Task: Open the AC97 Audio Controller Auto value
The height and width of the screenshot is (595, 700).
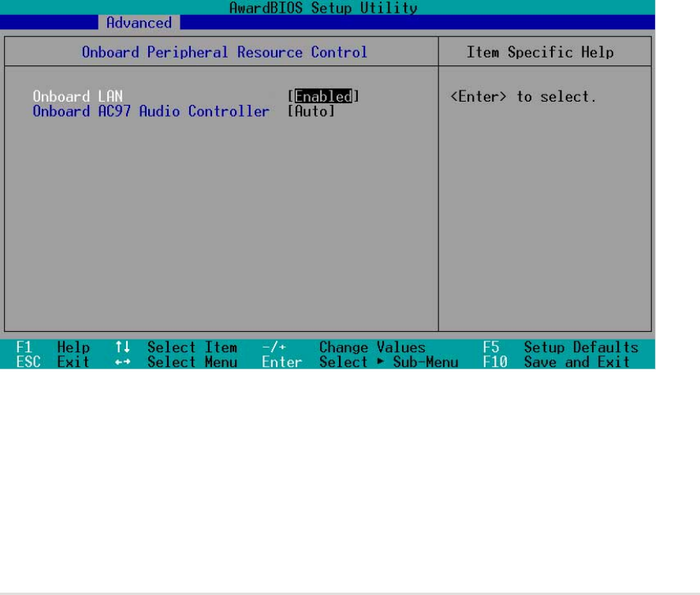Action: 311,111
